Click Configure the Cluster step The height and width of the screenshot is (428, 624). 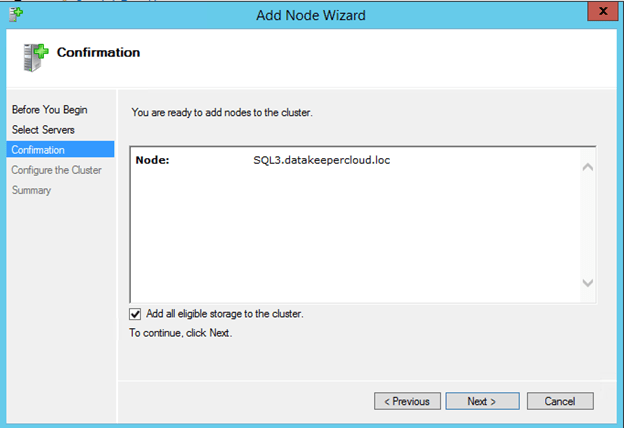[x=54, y=170]
